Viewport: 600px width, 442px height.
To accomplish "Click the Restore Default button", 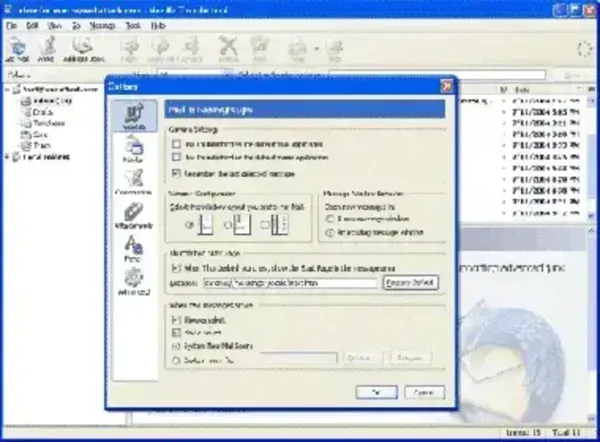I will [410, 283].
